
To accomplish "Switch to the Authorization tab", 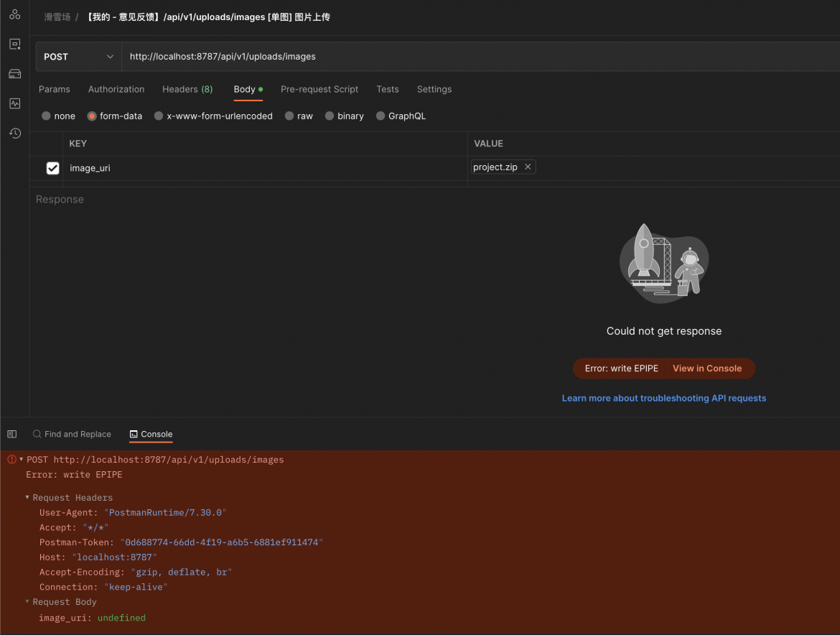I will coord(116,89).
